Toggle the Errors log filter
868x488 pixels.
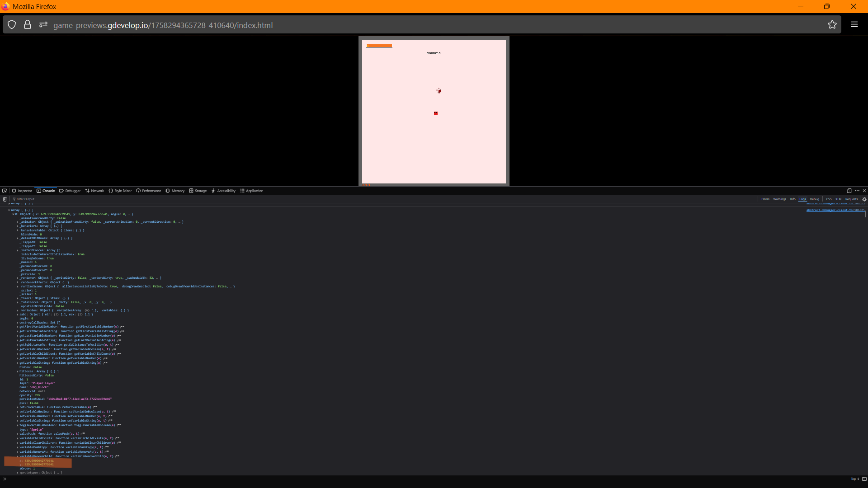tap(765, 199)
